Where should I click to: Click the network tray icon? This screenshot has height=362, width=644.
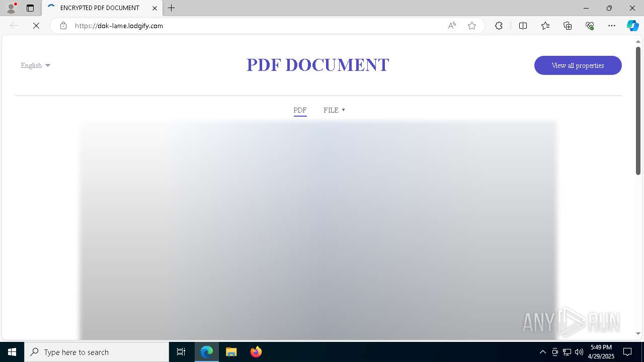[567, 352]
